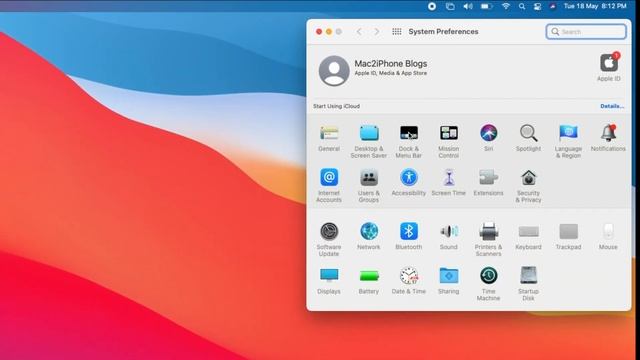The width and height of the screenshot is (640, 360).
Task: Open Trackpad preferences
Action: (568, 236)
